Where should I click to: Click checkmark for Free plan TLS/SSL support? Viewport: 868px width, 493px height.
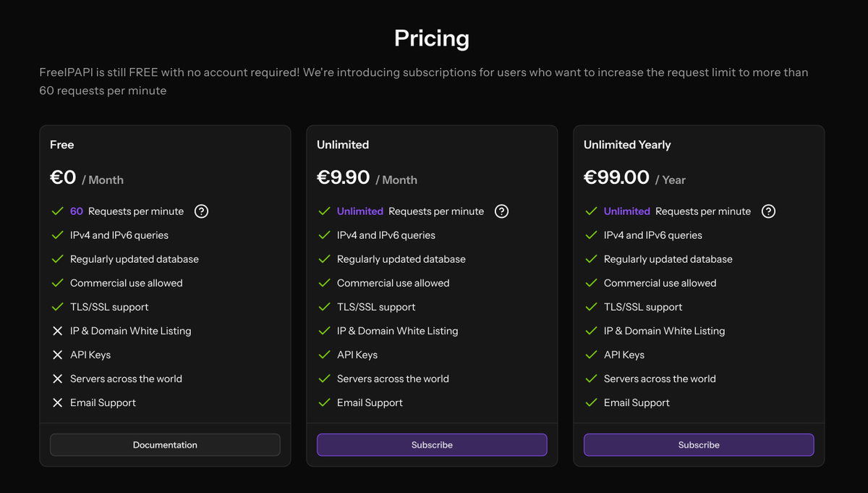(58, 307)
